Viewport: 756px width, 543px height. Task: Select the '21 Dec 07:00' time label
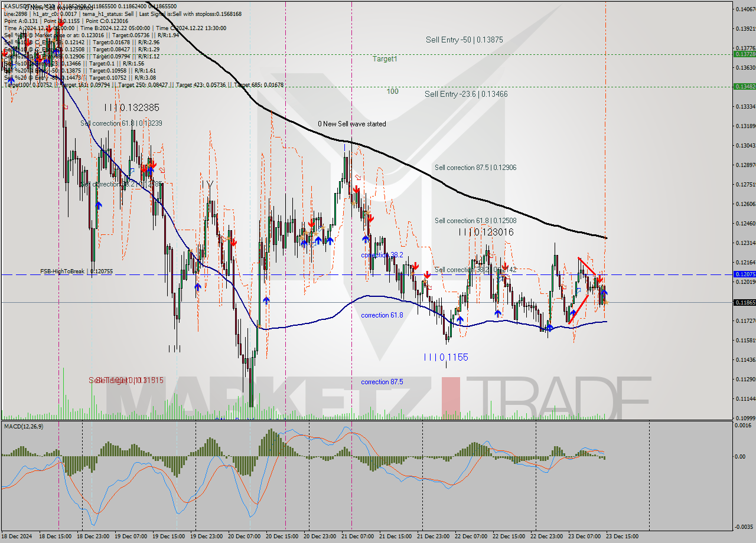(359, 537)
